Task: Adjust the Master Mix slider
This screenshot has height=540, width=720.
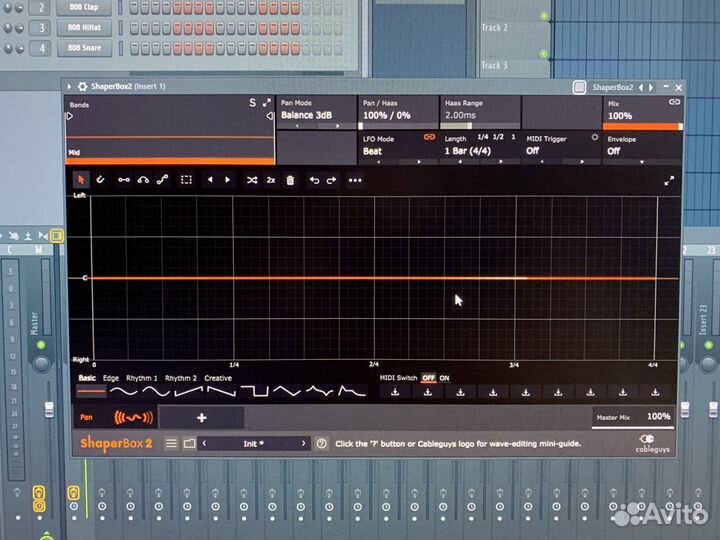Action: (633, 417)
